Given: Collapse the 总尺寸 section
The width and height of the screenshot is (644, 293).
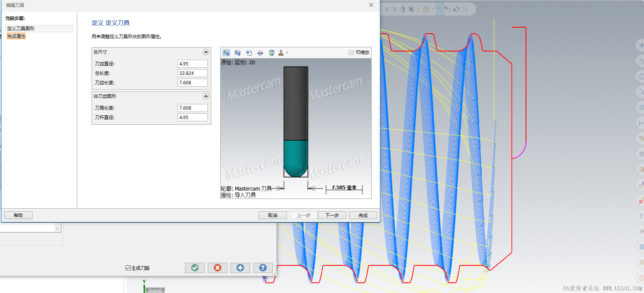Looking at the screenshot, I should [x=206, y=52].
